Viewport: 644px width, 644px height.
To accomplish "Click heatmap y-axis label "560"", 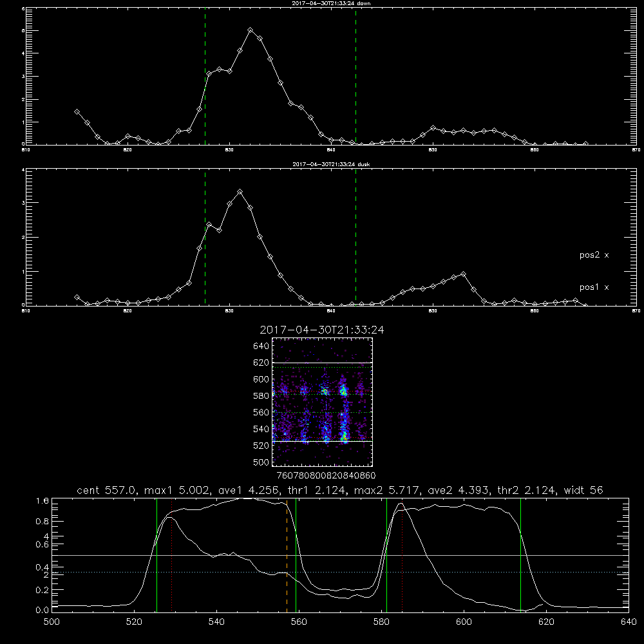I will [261, 412].
